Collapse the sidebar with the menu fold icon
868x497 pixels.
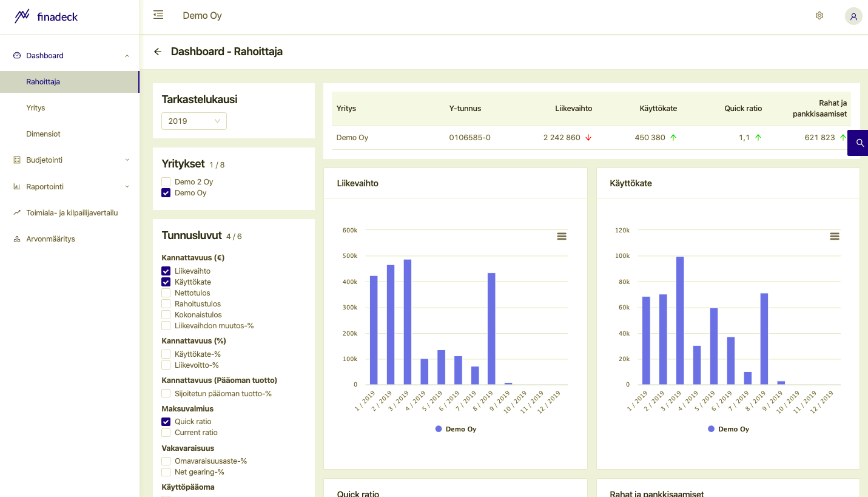pos(158,15)
